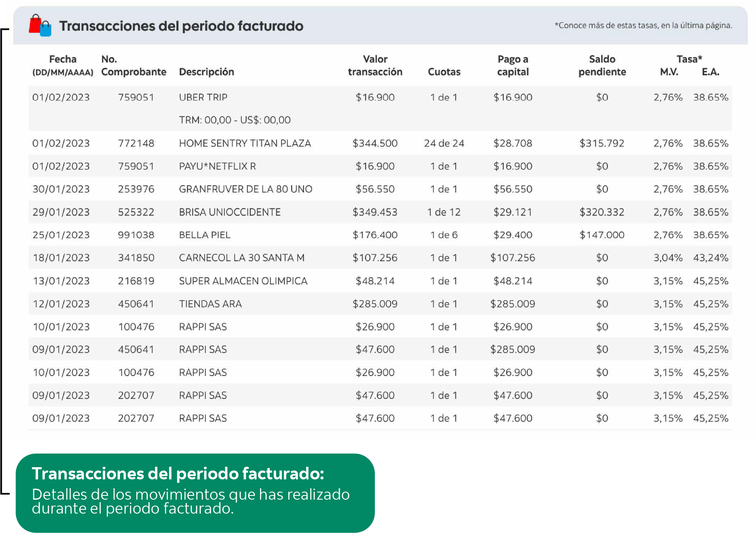Select the TRM: 00,00 - US$: 00,00 detail
The image size is (756, 533).
(235, 120)
